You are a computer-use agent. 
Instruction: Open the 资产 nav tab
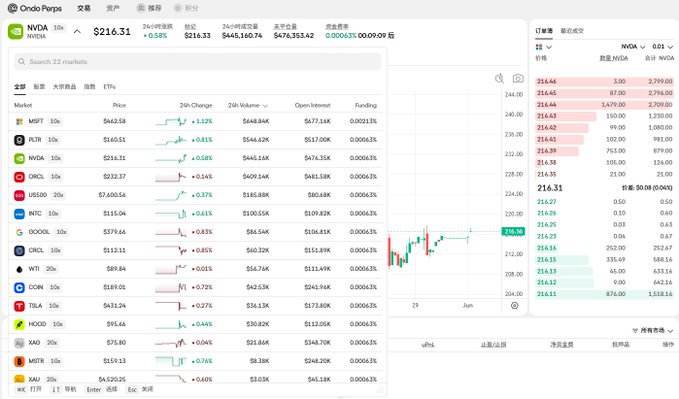tap(113, 8)
